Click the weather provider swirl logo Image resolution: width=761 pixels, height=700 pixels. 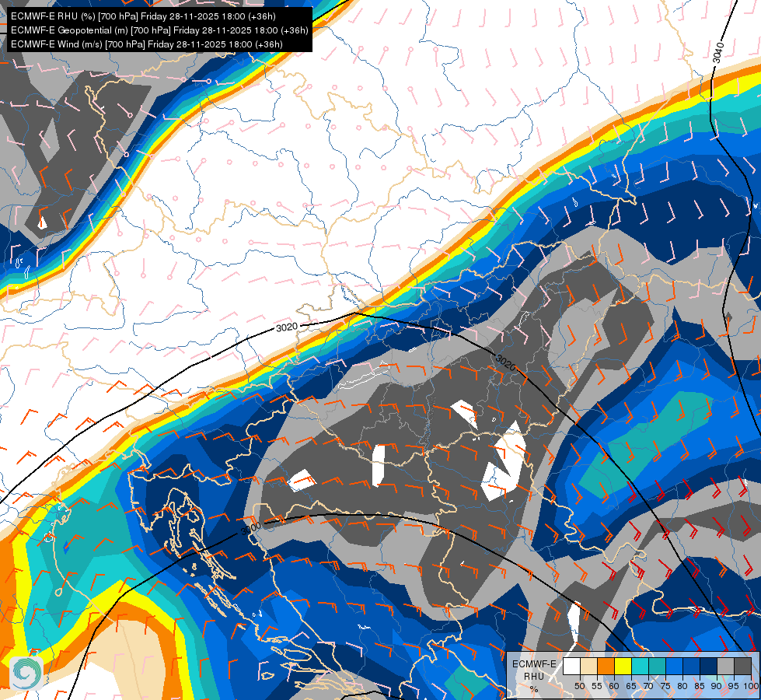[26, 673]
